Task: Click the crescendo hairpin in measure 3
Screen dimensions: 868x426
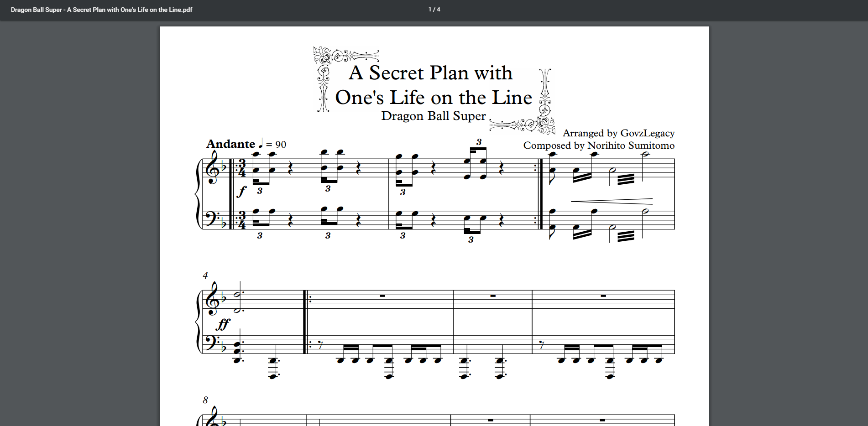Action: pos(612,201)
